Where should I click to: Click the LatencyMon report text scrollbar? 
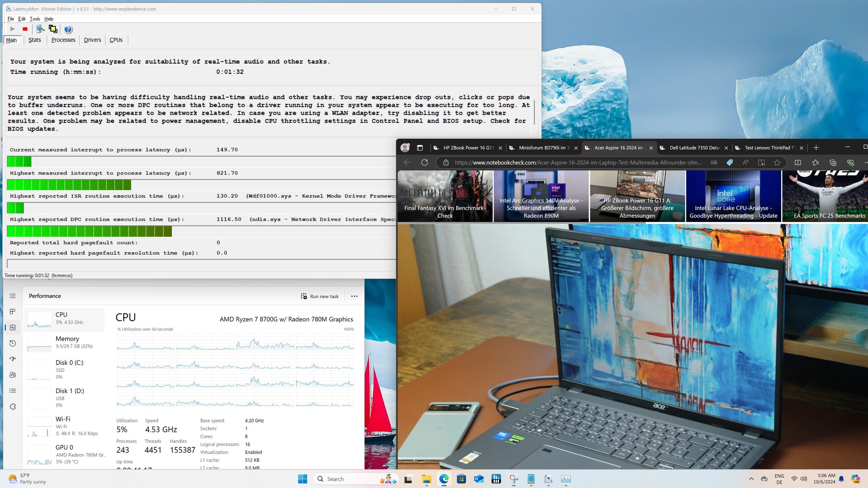click(x=534, y=112)
